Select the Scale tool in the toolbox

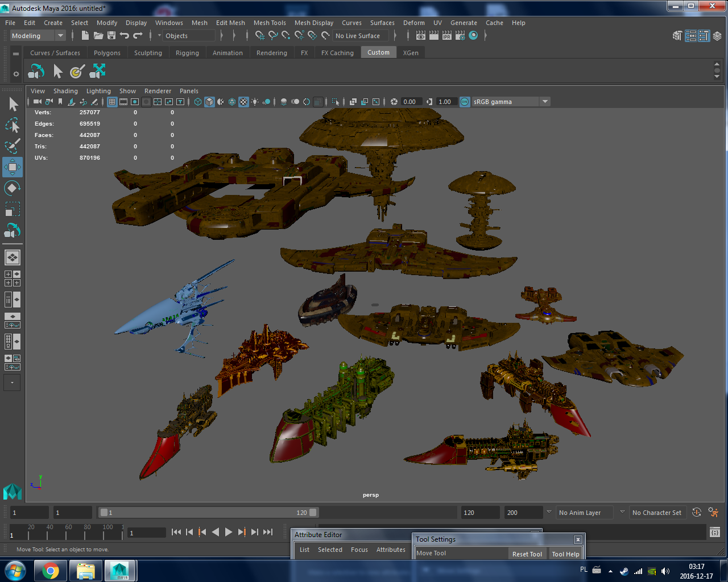[13, 209]
